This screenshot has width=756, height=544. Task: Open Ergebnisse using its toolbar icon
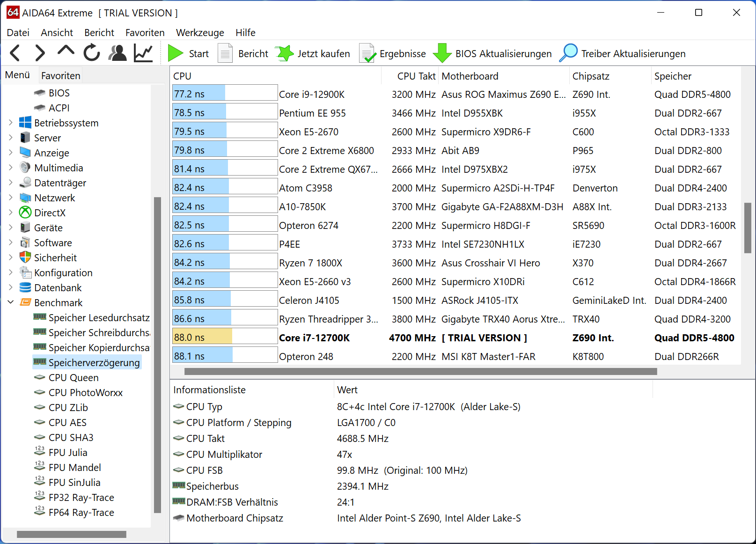click(368, 53)
